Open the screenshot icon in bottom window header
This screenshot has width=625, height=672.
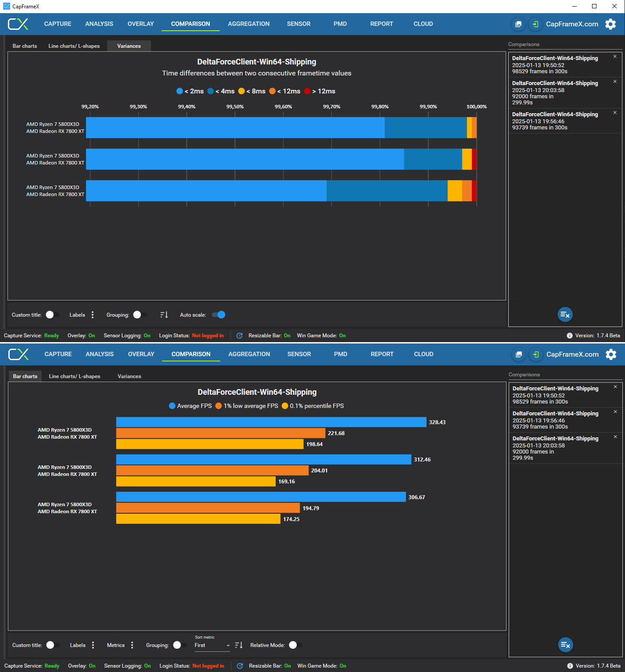point(519,354)
